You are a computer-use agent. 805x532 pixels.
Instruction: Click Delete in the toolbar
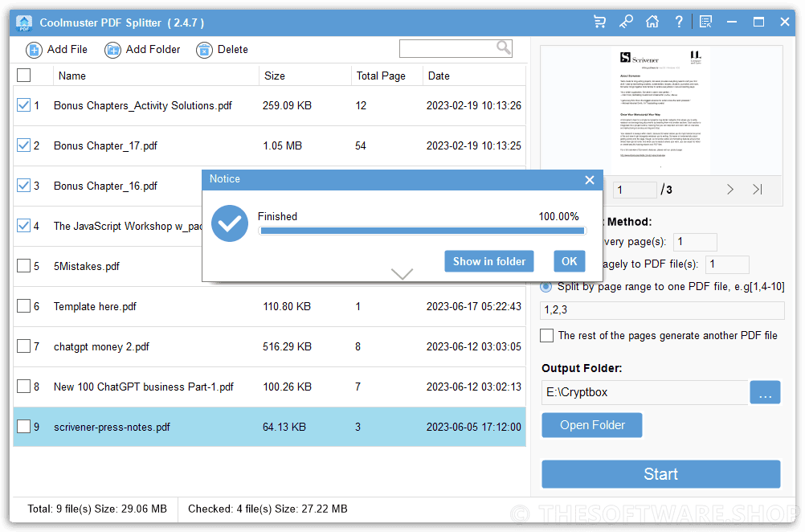[x=222, y=50]
